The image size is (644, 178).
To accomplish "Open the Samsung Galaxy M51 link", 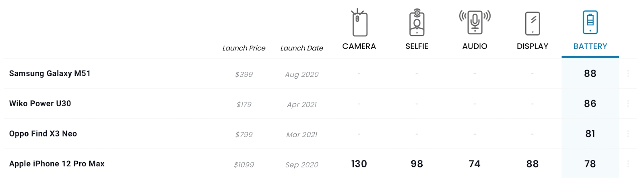I will [x=50, y=73].
